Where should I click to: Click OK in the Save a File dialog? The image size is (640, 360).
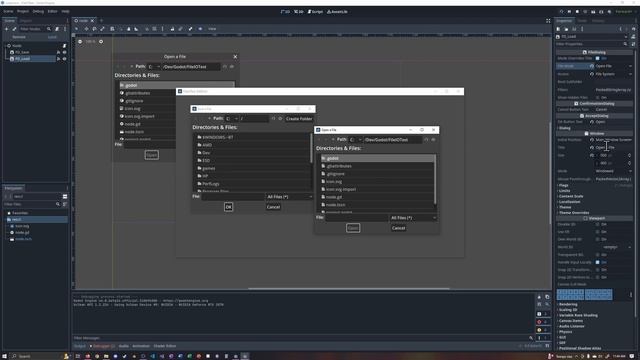point(229,207)
